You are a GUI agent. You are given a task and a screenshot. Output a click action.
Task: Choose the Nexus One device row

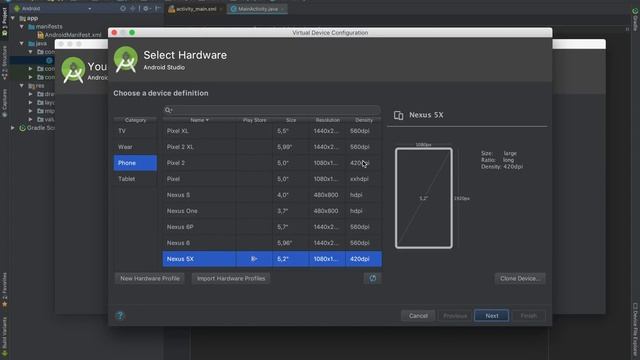pos(272,211)
